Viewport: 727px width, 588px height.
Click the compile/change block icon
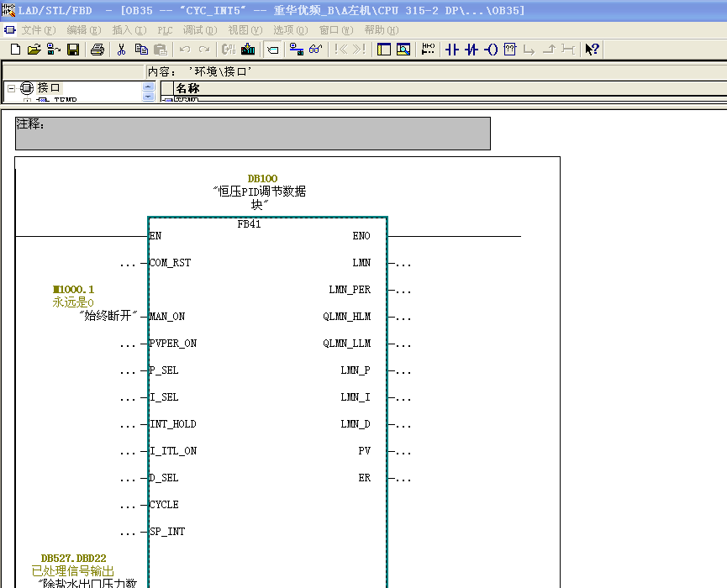[x=229, y=49]
